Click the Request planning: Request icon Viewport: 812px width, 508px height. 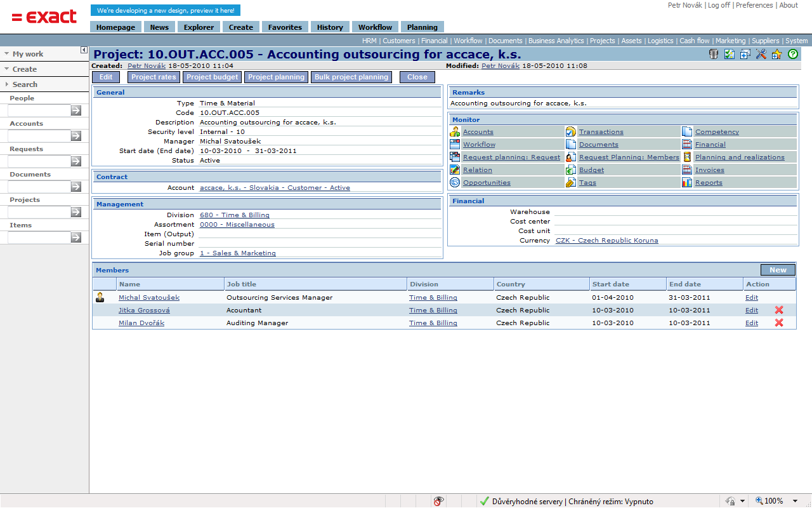click(455, 157)
